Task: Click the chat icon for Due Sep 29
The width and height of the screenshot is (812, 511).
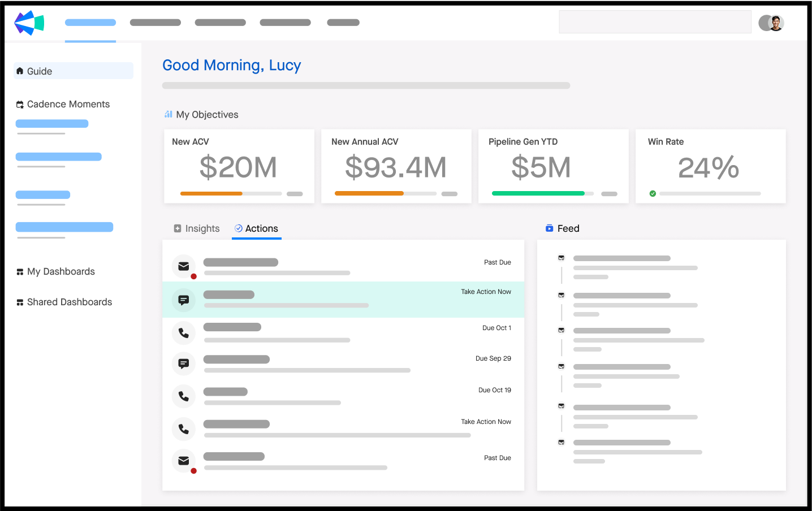Action: click(x=184, y=363)
